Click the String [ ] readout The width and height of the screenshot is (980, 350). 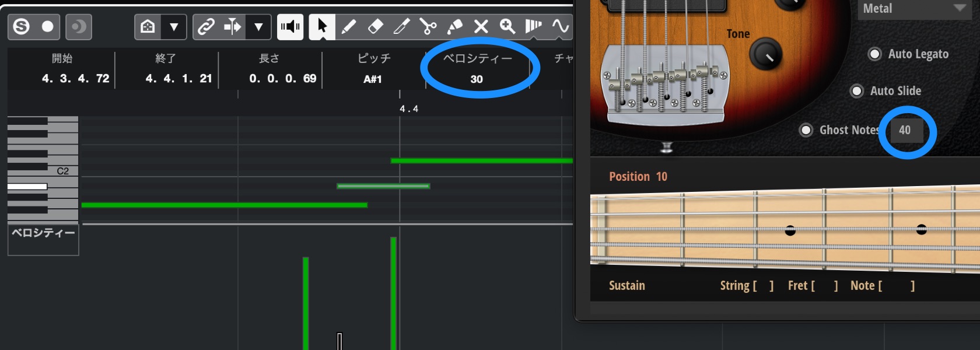[x=747, y=285]
